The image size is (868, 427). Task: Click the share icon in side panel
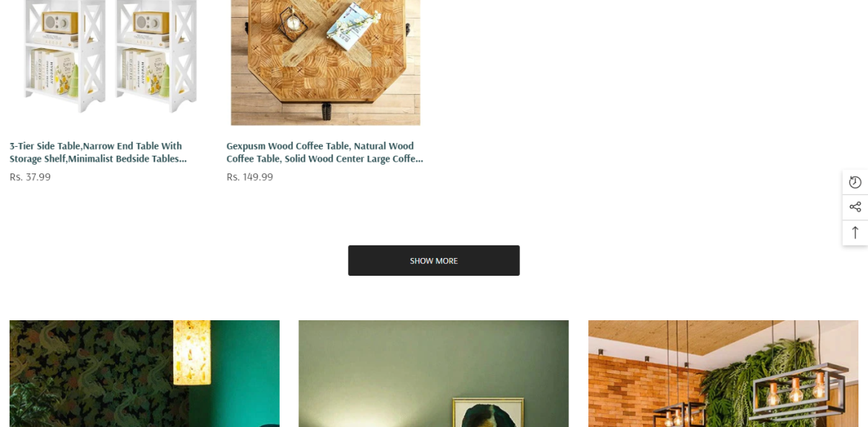pyautogui.click(x=855, y=207)
